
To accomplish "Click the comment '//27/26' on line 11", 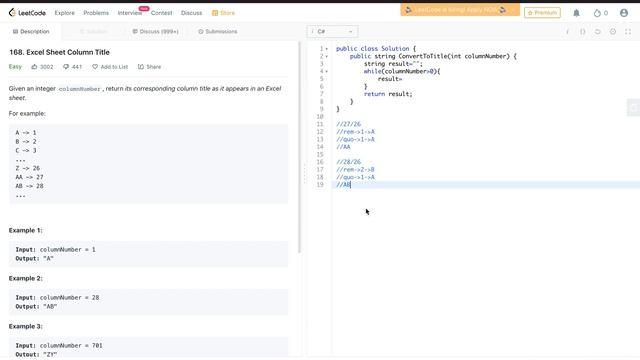I will click(349, 124).
